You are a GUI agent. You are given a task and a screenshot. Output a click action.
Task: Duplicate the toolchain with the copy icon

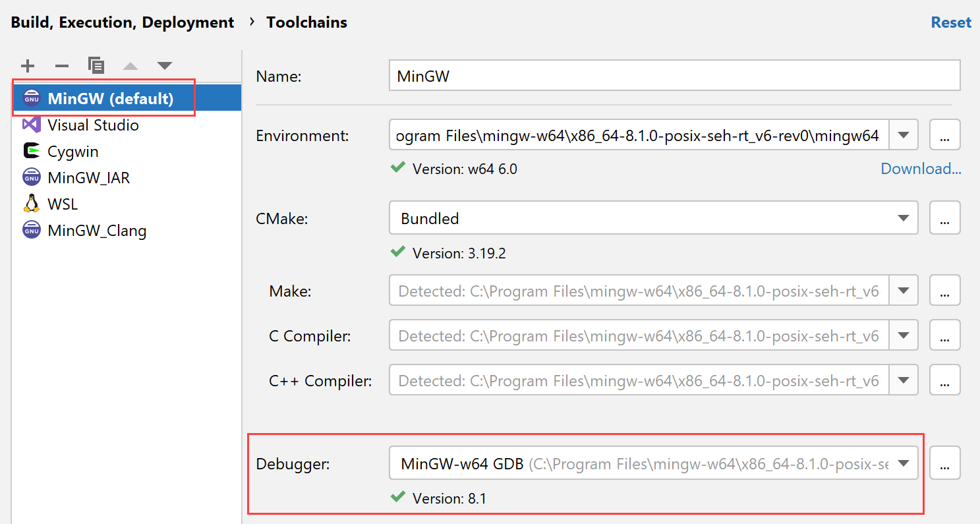point(96,65)
